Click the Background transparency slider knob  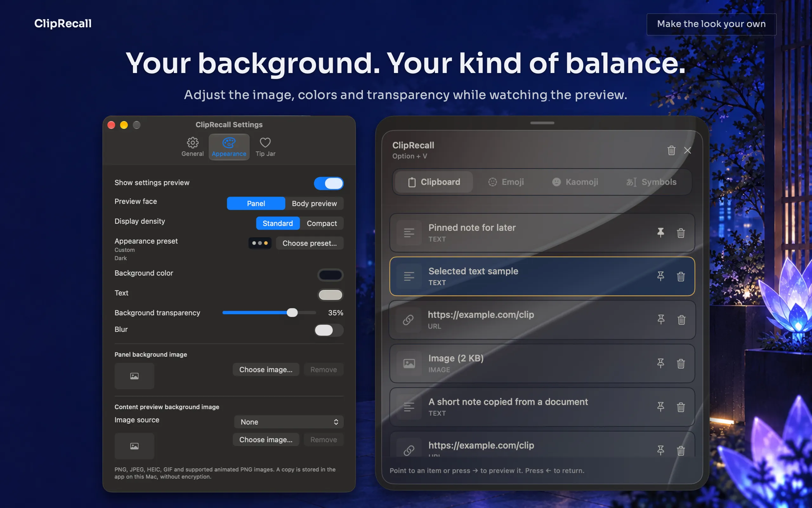pyautogui.click(x=292, y=312)
